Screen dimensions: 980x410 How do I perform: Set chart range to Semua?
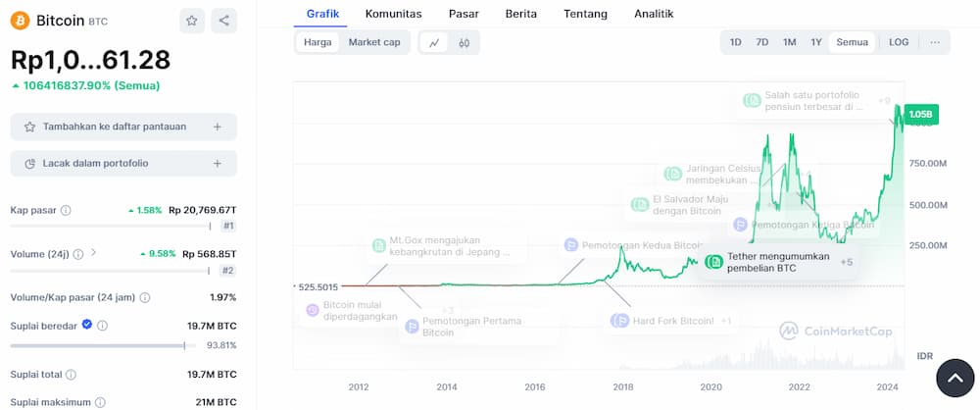pos(852,42)
